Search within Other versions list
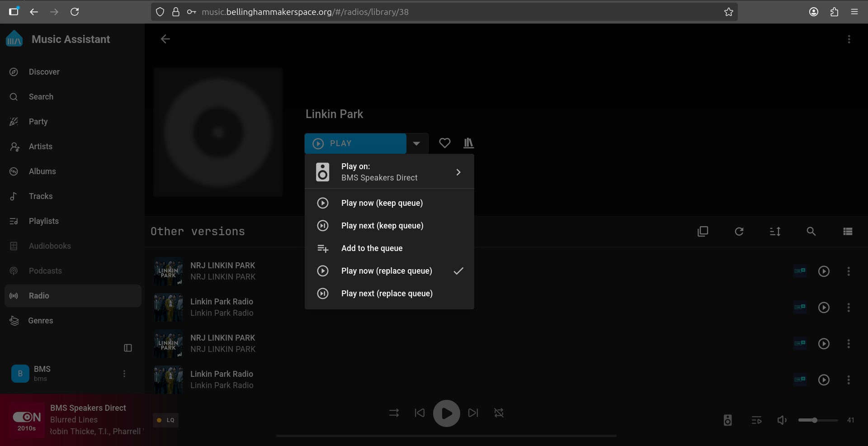Screen dimensions: 868x446 (811, 232)
